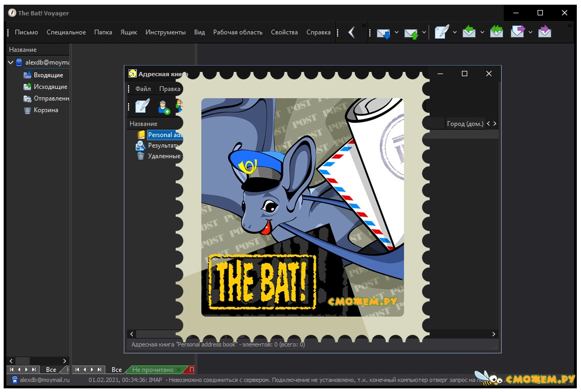Create a new message with the quill icon
The height and width of the screenshot is (392, 581).
point(441,32)
